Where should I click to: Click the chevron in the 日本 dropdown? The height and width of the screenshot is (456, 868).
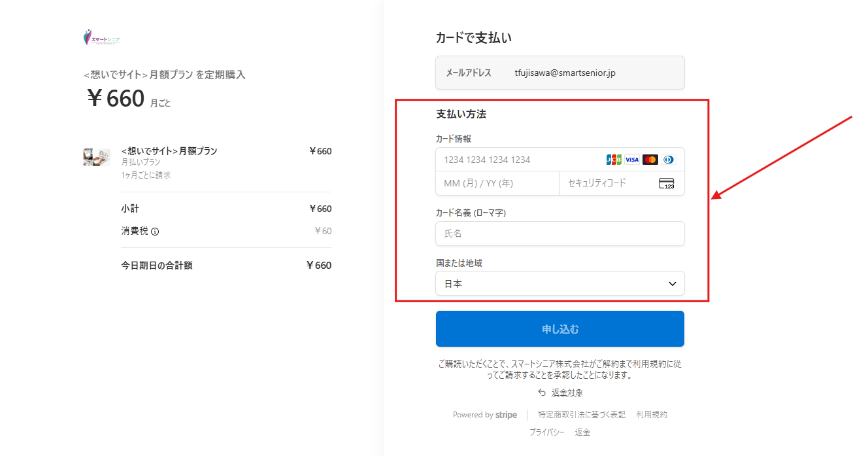(x=672, y=284)
